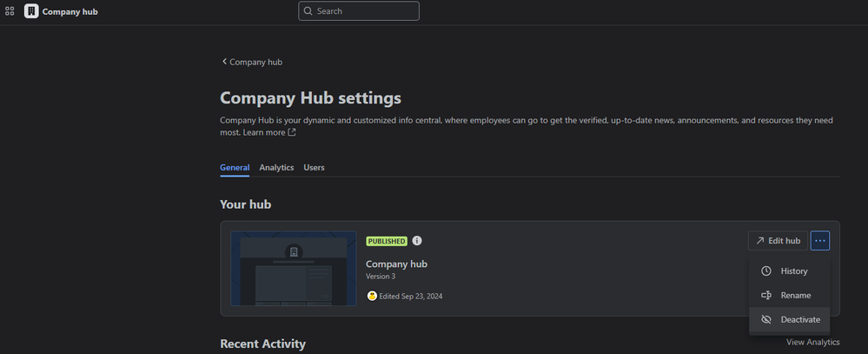Click the Company hub title in header
The width and height of the screenshot is (868, 354).
pyautogui.click(x=70, y=11)
